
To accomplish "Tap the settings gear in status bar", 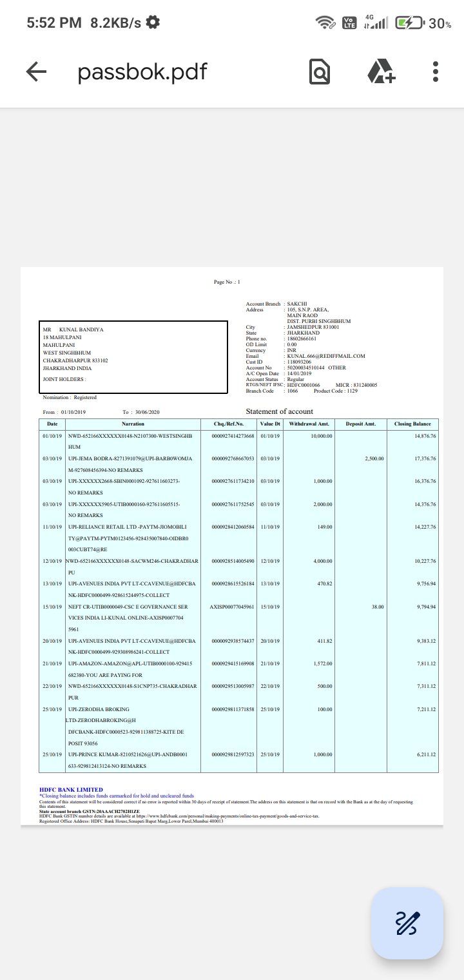I will (x=153, y=23).
